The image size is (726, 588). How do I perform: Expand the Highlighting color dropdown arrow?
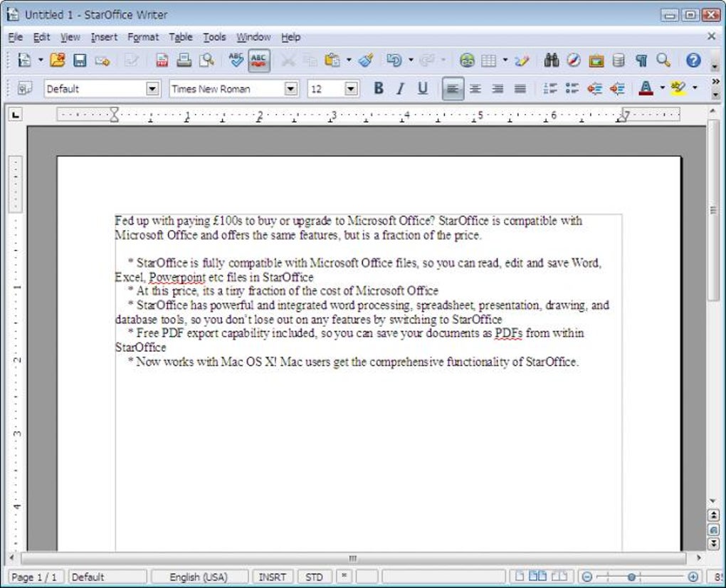pos(695,88)
